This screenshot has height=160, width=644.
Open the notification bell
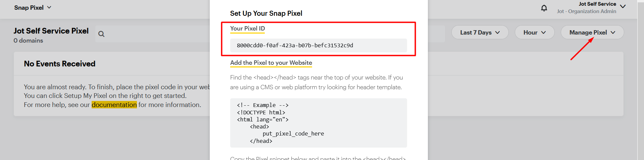(544, 8)
